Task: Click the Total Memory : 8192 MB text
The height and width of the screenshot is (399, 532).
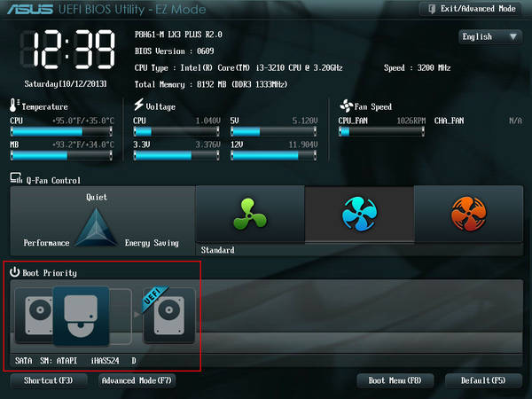Action: [211, 84]
